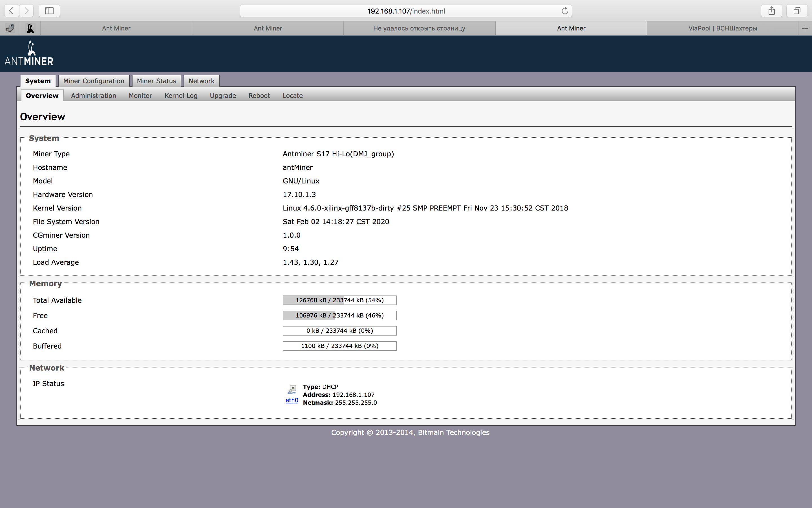Switch to the first Ant Miner tab
The height and width of the screenshot is (508, 812).
(116, 28)
